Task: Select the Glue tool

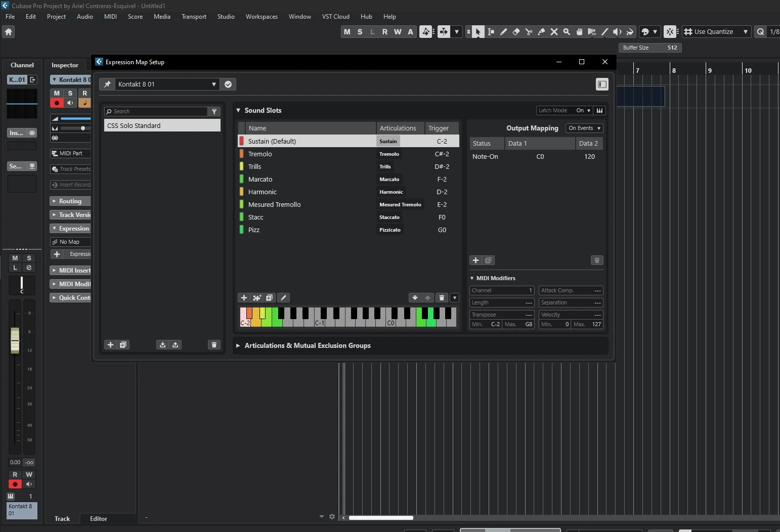Action: 541,32
